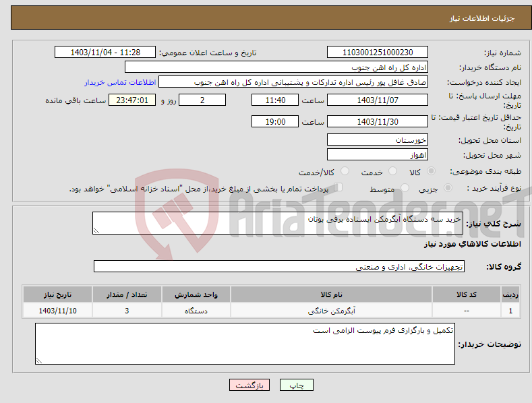Click the price validity date 1403/11/30
532x403 pixels.
[378, 121]
